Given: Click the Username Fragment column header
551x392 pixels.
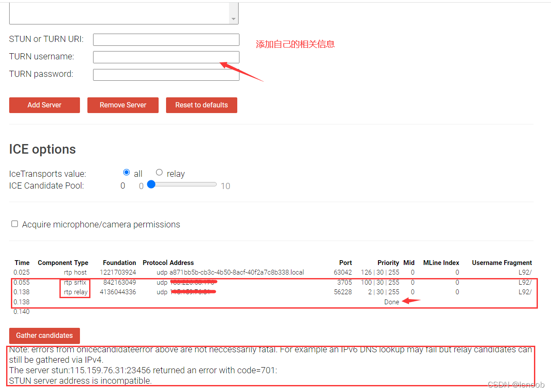Looking at the screenshot, I should [x=502, y=263].
